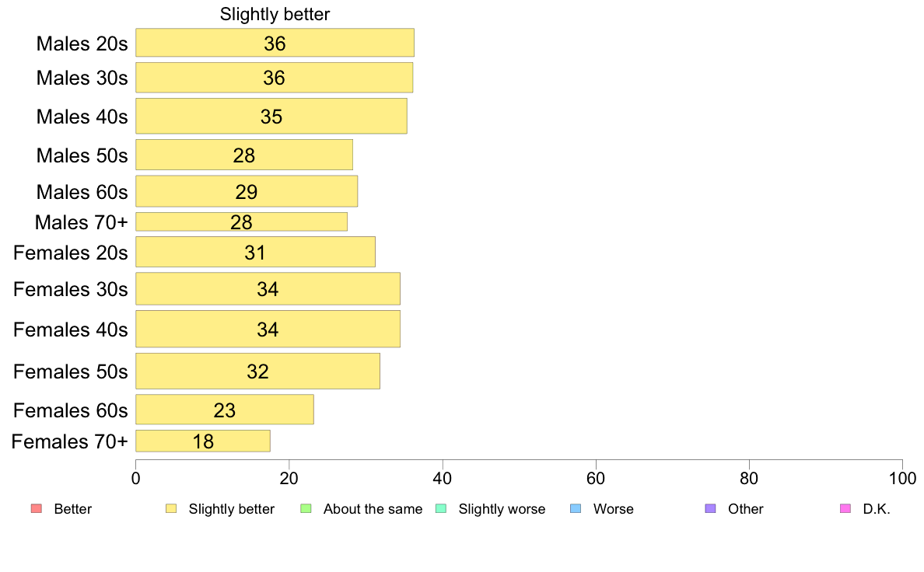
Task: Click the pink D.K. legend swatch
Action: pyautogui.click(x=845, y=508)
